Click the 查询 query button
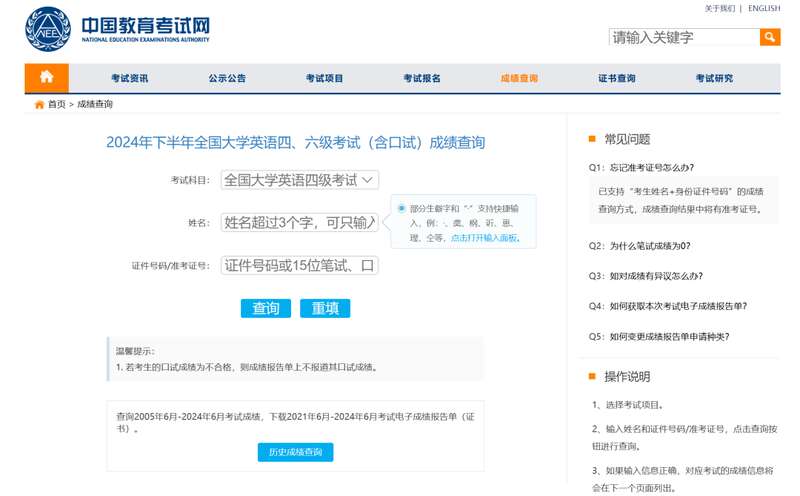Viewport: 800px width, 496px height. pyautogui.click(x=265, y=308)
